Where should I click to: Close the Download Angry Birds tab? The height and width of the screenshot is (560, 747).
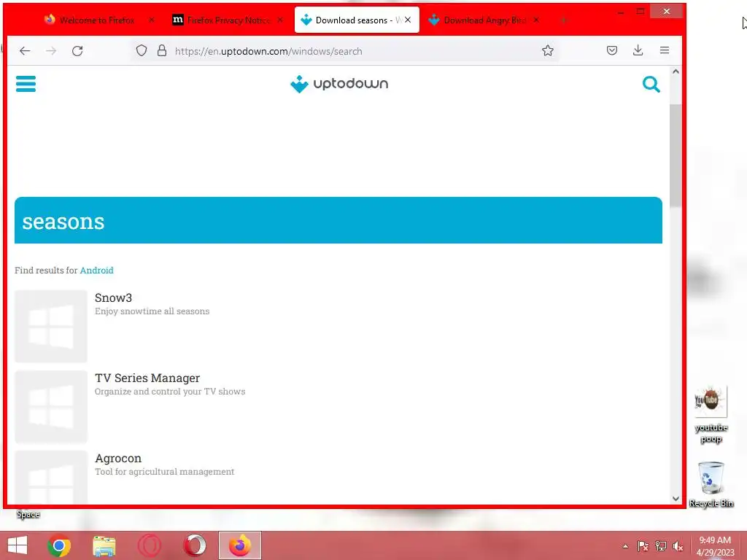[536, 20]
